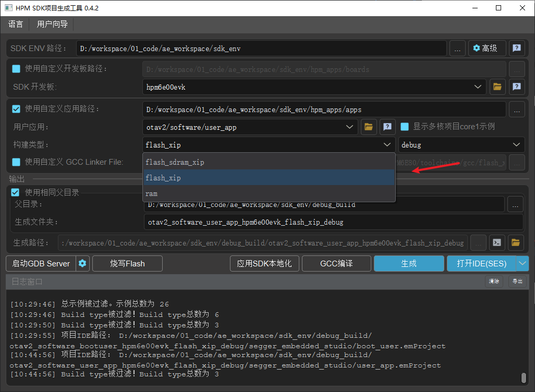Open the SDK board folder icon
Image resolution: width=535 pixels, height=392 pixels.
pyautogui.click(x=497, y=87)
